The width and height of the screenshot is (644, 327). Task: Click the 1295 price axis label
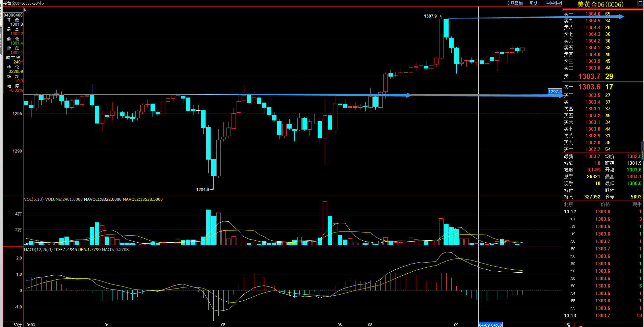pos(17,114)
